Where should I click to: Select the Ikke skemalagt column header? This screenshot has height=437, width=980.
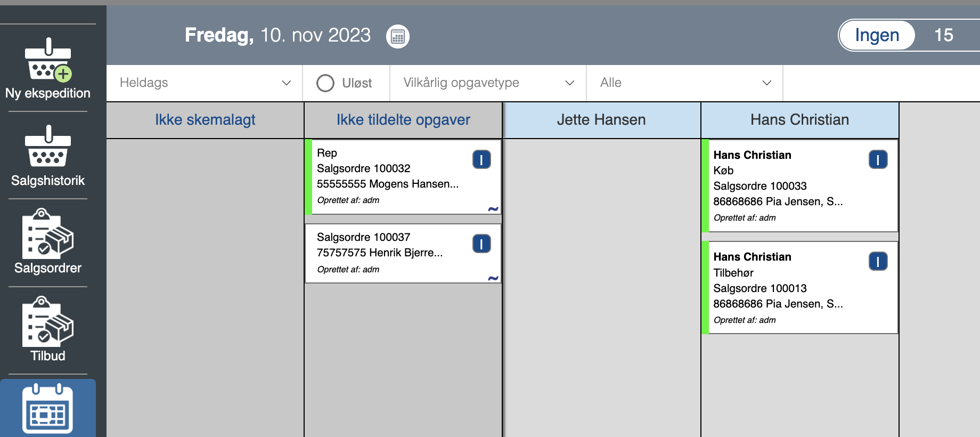click(205, 120)
